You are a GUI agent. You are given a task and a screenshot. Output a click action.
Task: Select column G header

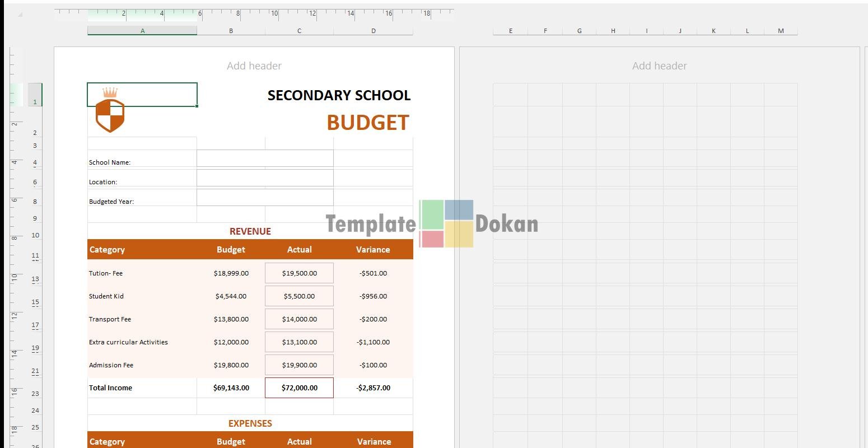tap(579, 31)
